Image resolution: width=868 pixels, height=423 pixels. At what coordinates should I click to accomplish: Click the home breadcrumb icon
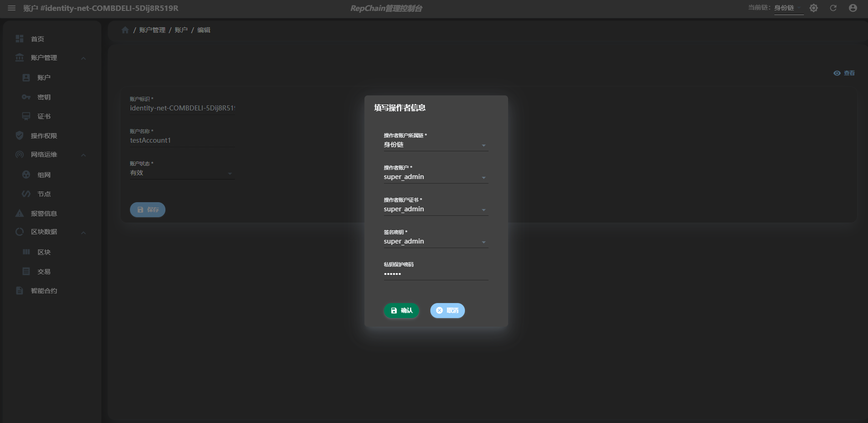point(125,30)
